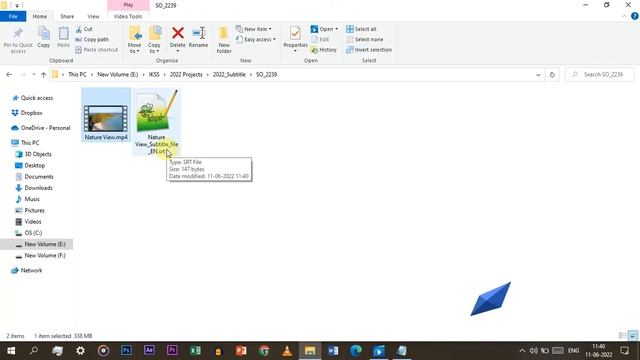The width and height of the screenshot is (640, 360).
Task: Click Cut in the Clipboard group
Action: pos(84,29)
